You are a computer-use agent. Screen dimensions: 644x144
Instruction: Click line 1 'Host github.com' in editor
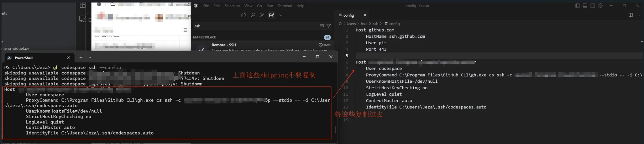(x=375, y=30)
